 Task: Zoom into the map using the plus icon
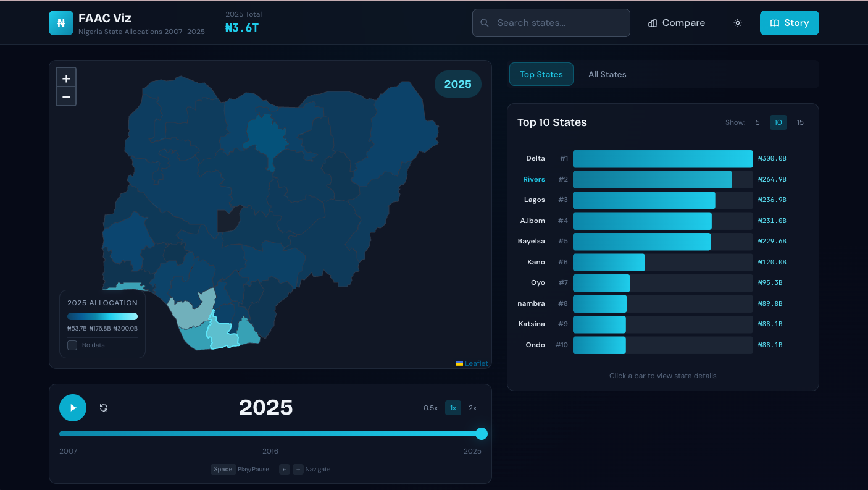point(66,77)
